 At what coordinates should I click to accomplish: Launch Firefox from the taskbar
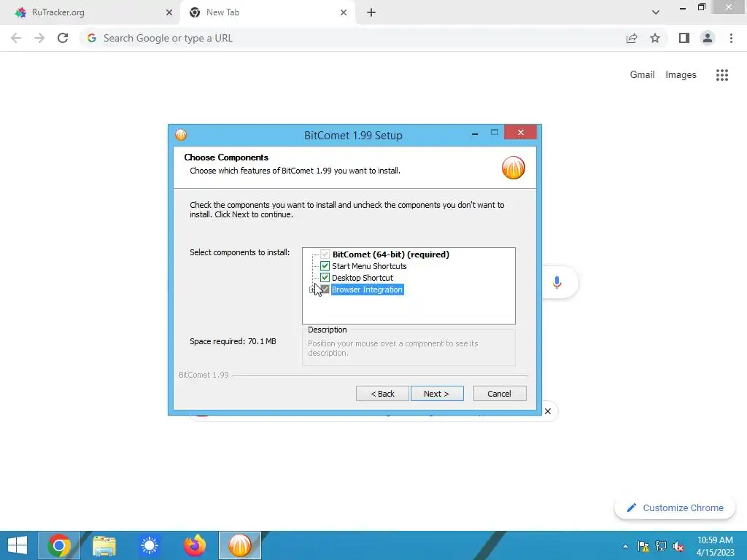point(195,545)
